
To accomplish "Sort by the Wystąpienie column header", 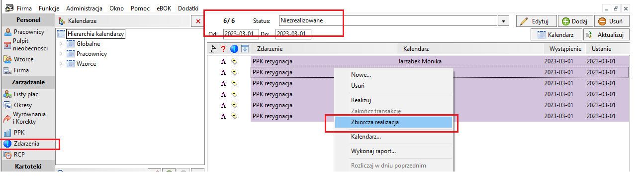I will [x=565, y=49].
